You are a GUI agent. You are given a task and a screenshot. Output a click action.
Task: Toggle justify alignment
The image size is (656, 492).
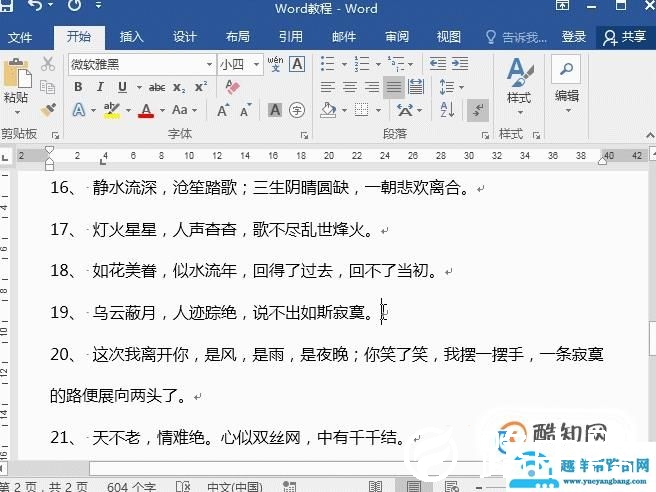393,87
